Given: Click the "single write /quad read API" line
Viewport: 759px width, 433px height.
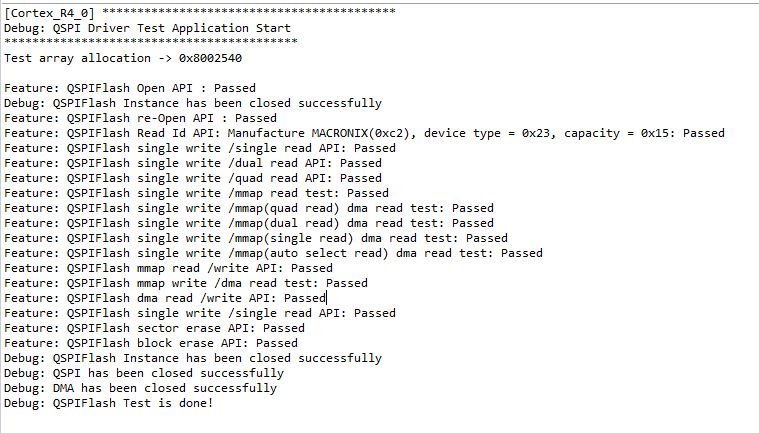Looking at the screenshot, I should [193, 178].
